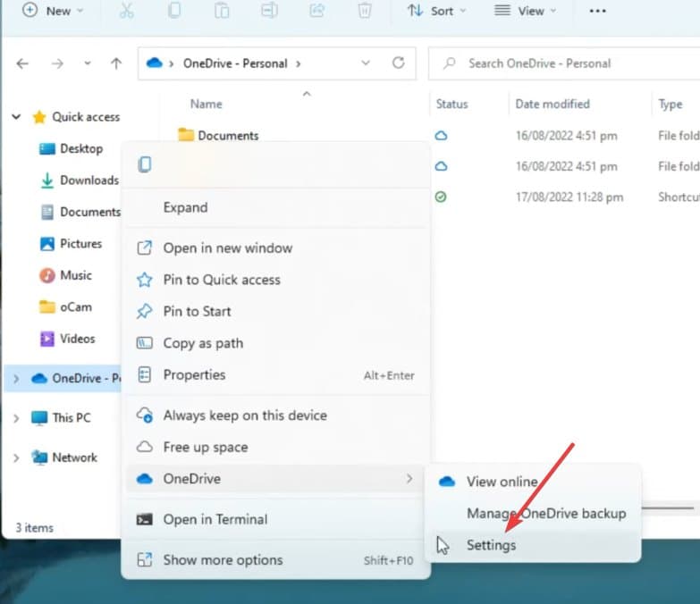Viewport: 700px width, 604px height.
Task: Click the Paste clipboard icon in toolbar
Action: point(222,11)
